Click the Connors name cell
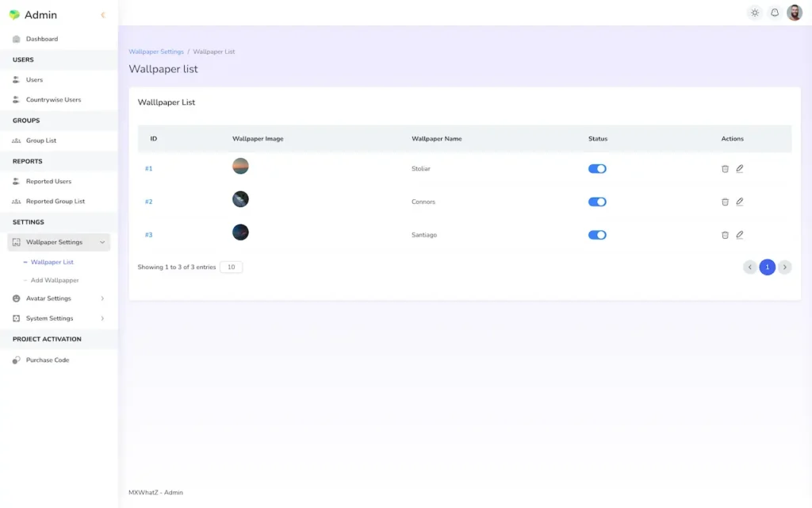The image size is (812, 508). [x=423, y=202]
